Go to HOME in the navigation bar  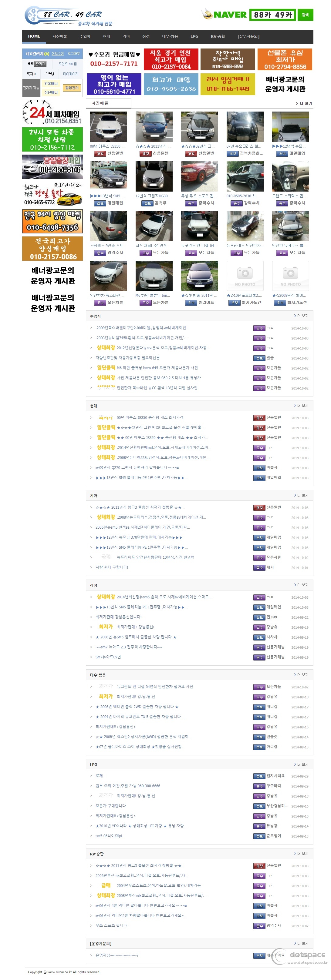[x=34, y=36]
